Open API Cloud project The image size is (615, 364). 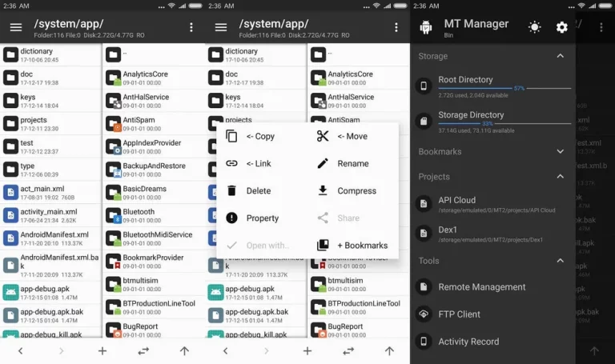(x=493, y=204)
